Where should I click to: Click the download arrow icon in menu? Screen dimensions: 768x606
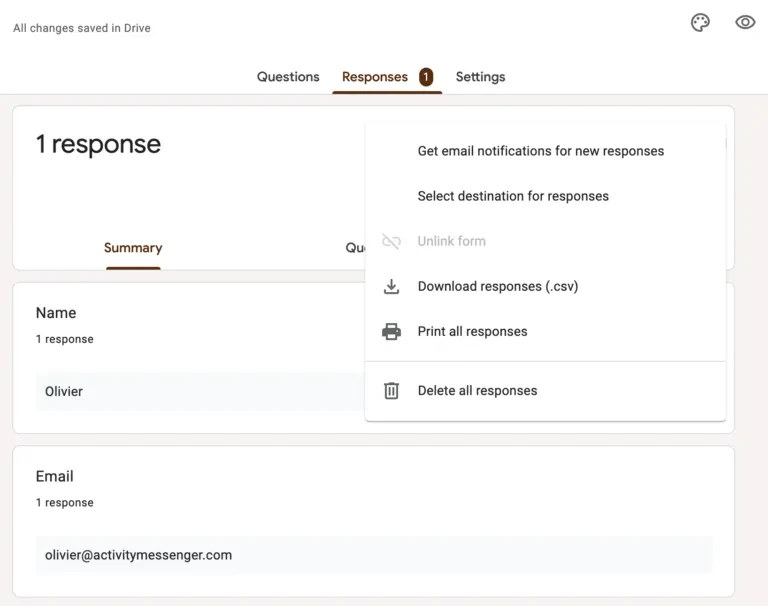coord(391,287)
